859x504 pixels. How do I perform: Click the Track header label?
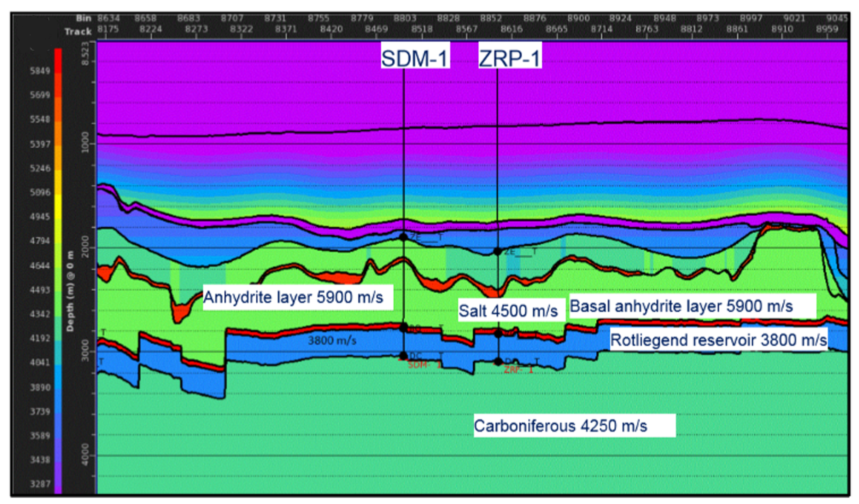pyautogui.click(x=78, y=32)
